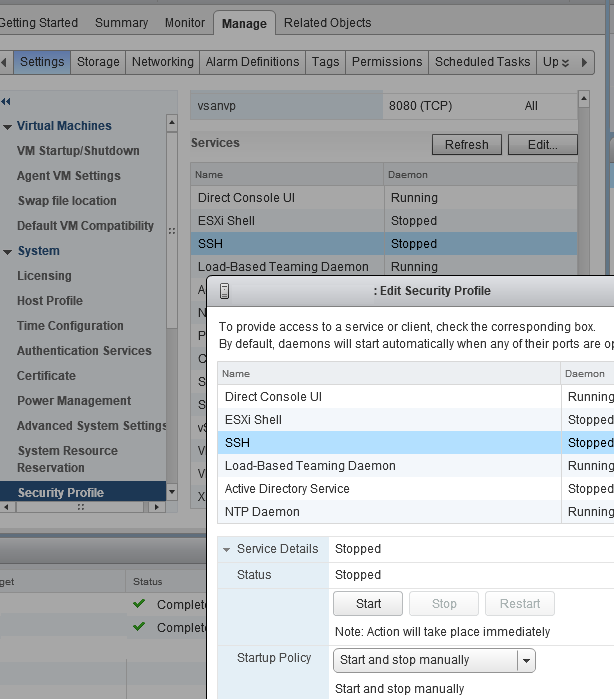Click the disabled Stop button

tap(444, 604)
